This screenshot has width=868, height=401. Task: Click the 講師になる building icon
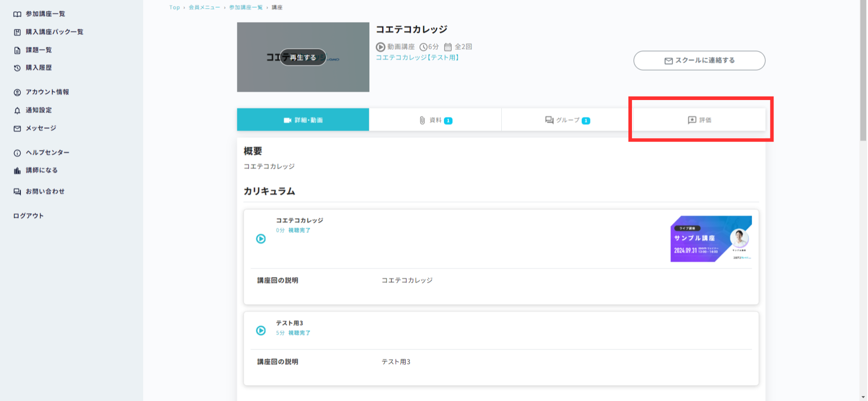tap(17, 171)
